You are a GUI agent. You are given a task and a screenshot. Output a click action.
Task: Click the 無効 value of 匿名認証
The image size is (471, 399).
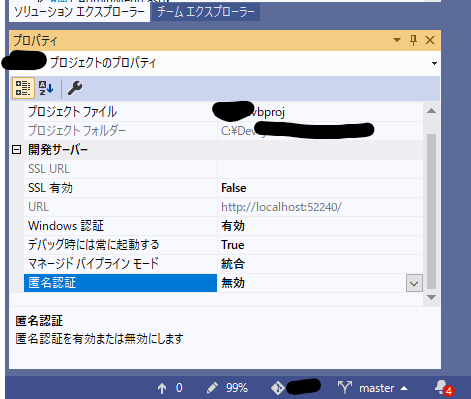pos(233,283)
